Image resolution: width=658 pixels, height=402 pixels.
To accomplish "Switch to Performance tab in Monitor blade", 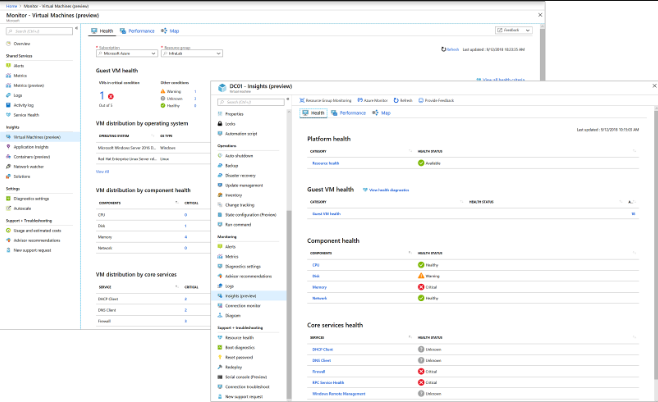I will [137, 31].
